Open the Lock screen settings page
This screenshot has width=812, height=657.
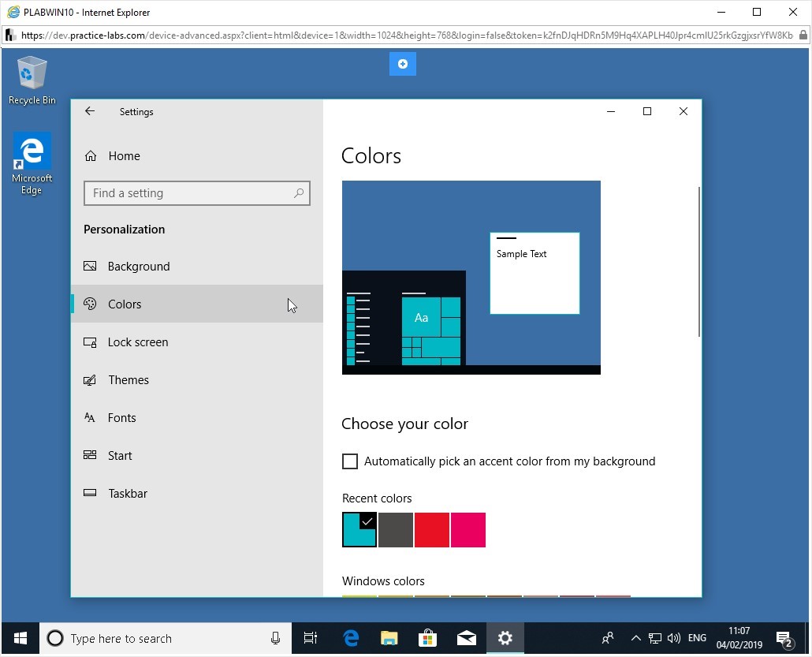[x=197, y=342]
